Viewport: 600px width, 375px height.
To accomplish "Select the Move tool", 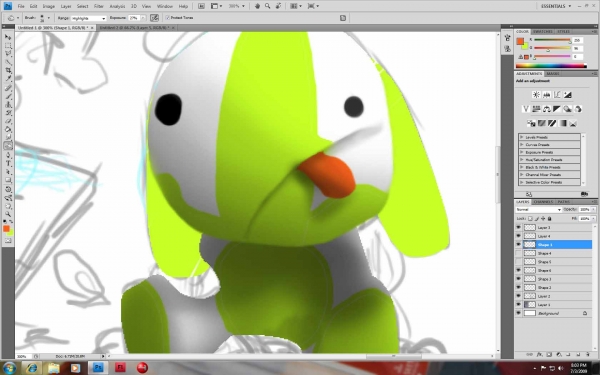I will [x=8, y=37].
